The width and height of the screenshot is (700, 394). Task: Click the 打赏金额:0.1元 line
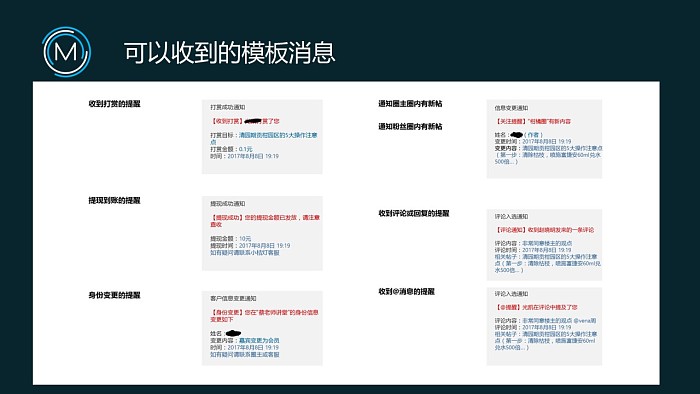pos(231,149)
